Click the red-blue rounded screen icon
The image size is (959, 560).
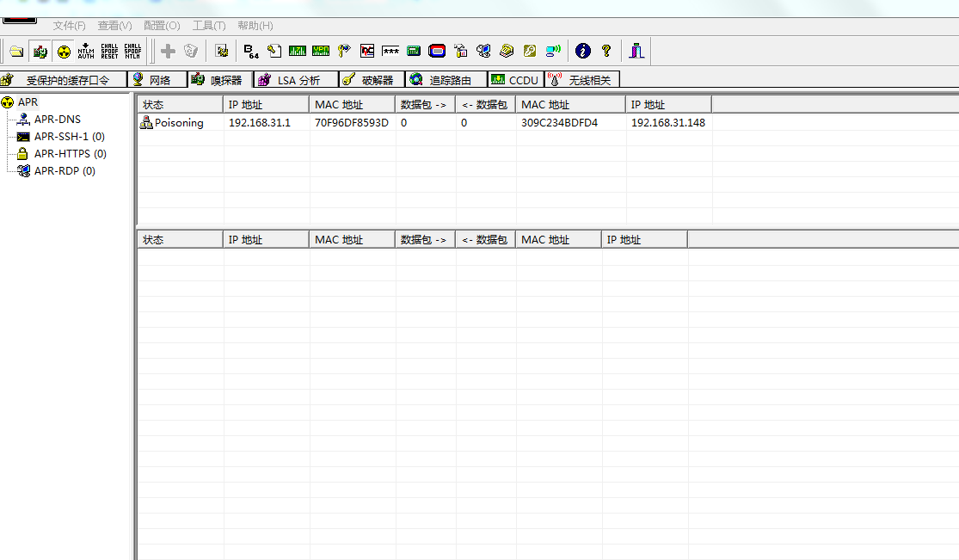(437, 52)
